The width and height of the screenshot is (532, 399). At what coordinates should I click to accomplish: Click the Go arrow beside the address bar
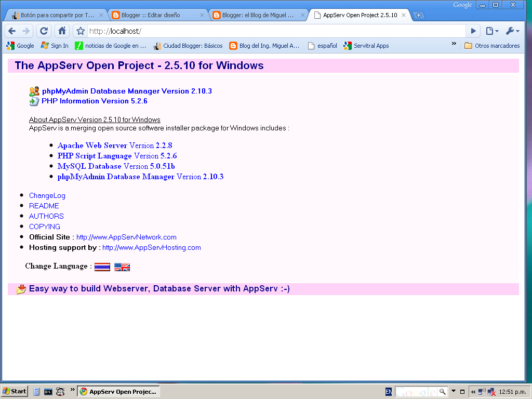pos(473,31)
